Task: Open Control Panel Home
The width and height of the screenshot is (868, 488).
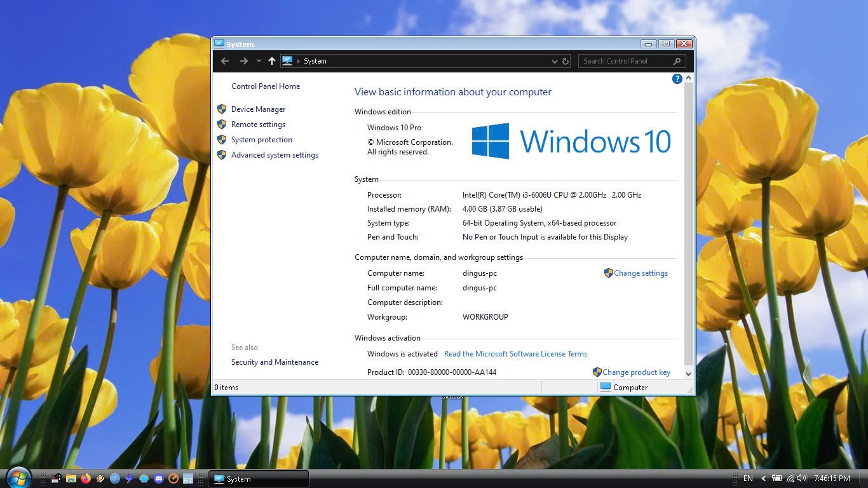Action: (x=266, y=86)
